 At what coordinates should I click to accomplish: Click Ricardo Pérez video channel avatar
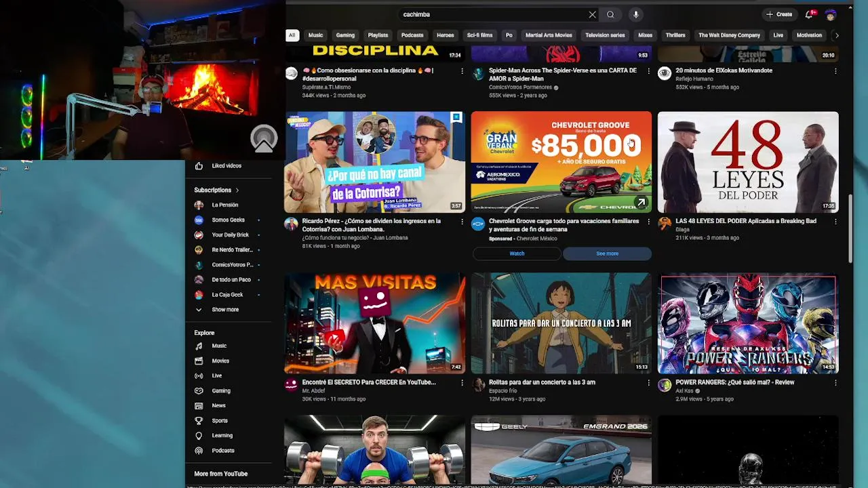292,224
